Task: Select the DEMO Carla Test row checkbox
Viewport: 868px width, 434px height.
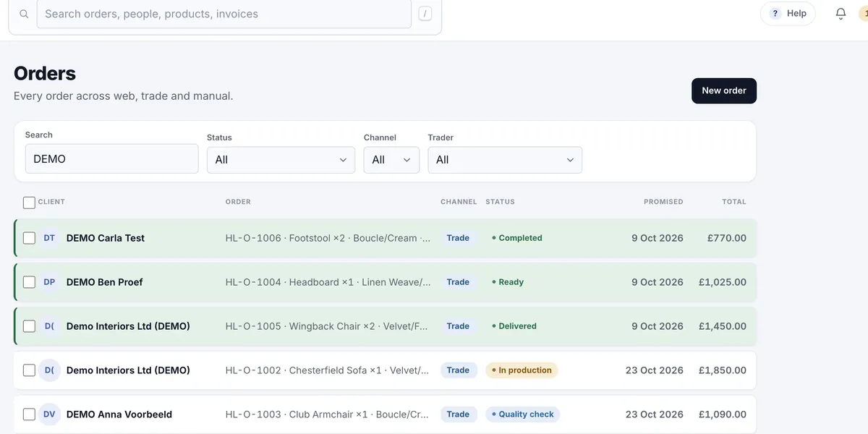Action: [x=29, y=238]
